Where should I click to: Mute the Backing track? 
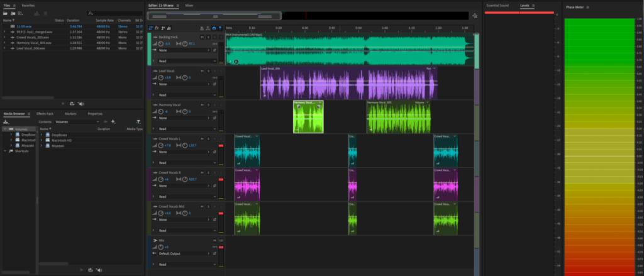tap(203, 38)
